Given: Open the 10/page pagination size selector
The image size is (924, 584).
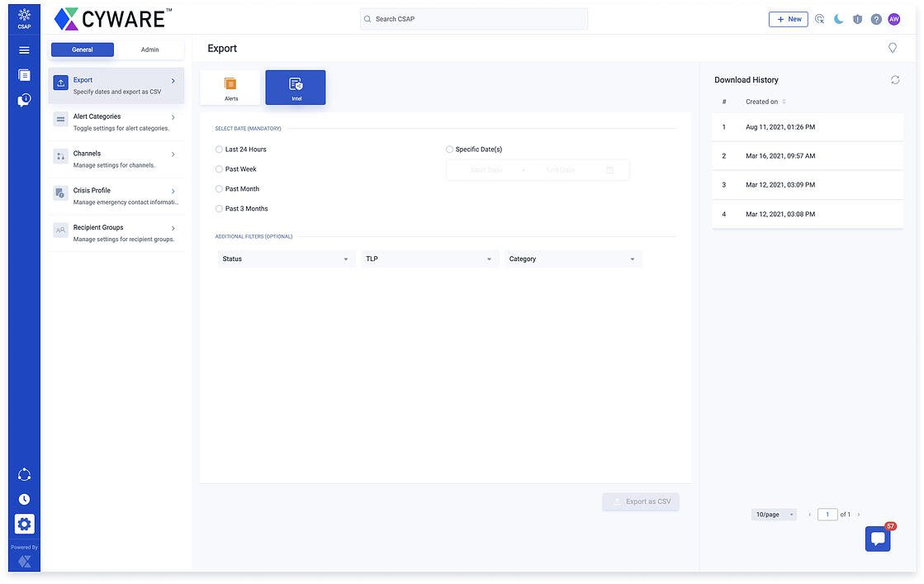Looking at the screenshot, I should click(x=774, y=515).
